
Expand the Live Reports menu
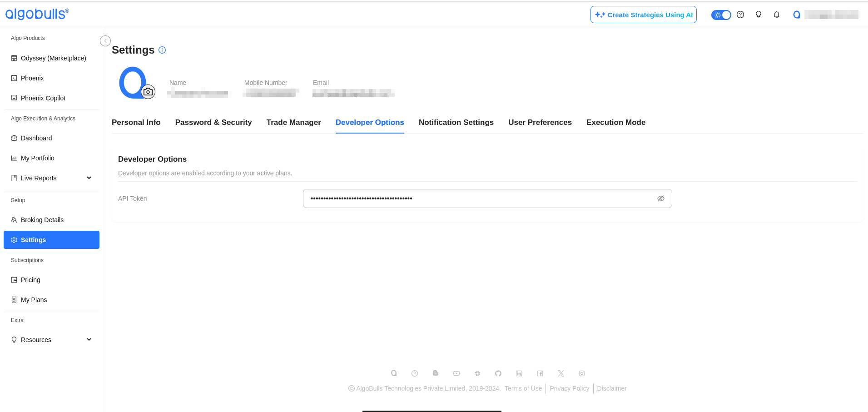click(x=51, y=178)
